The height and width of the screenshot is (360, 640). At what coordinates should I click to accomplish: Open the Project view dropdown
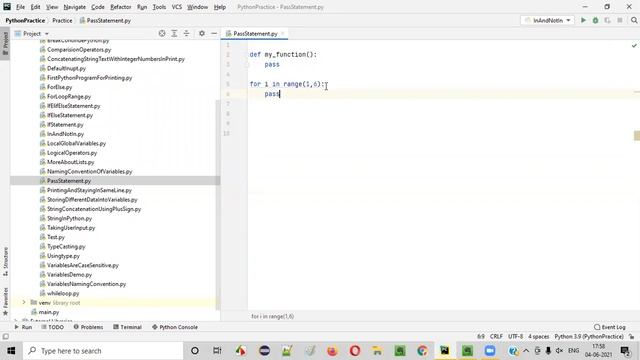32,33
